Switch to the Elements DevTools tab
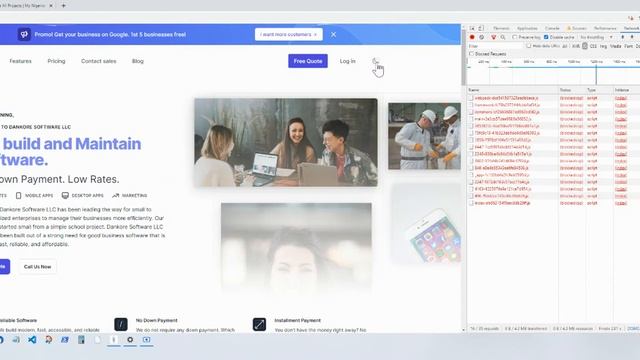 (x=501, y=28)
